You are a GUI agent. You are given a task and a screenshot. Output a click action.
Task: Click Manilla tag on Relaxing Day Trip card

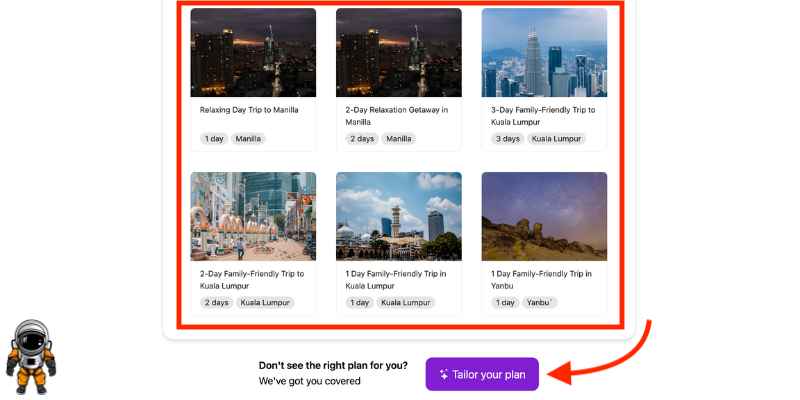249,139
